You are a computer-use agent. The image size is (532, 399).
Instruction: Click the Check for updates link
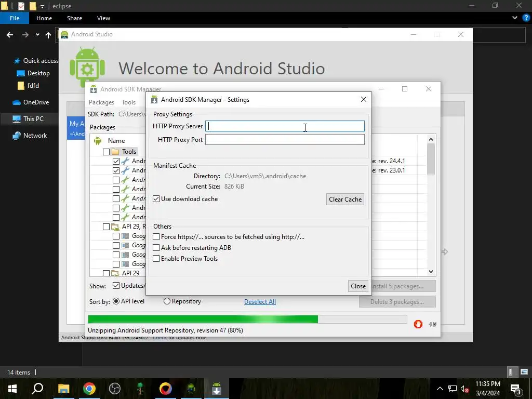[x=159, y=338]
